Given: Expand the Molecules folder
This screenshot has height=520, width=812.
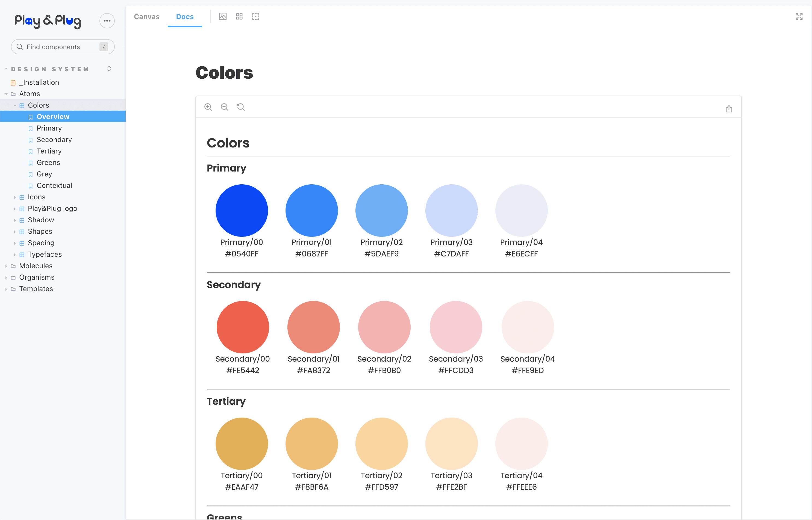Looking at the screenshot, I should (36, 266).
